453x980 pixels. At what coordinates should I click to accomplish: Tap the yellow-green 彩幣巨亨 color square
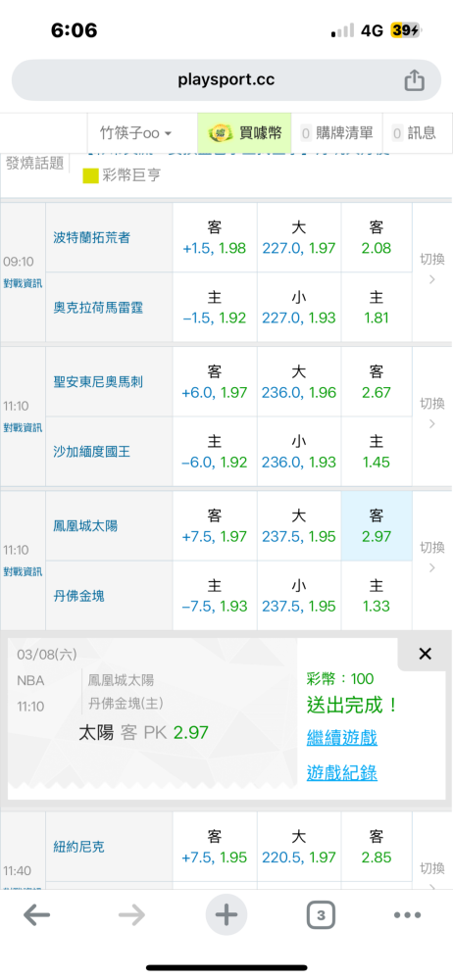(x=91, y=175)
